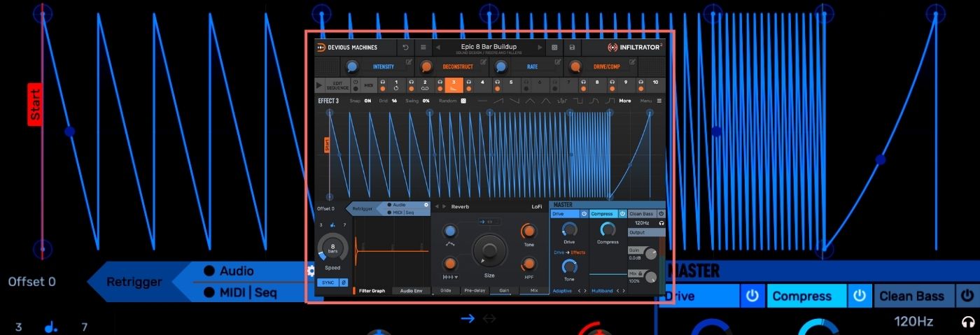The image size is (980, 335).
Task: Select effect slot 3 tab
Action: [x=454, y=85]
